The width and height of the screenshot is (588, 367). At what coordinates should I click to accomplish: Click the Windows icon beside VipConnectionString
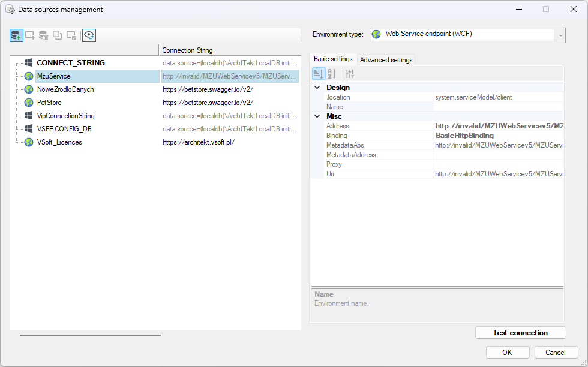point(29,116)
